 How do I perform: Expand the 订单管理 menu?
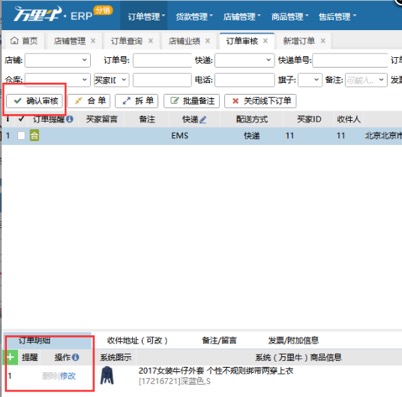146,17
